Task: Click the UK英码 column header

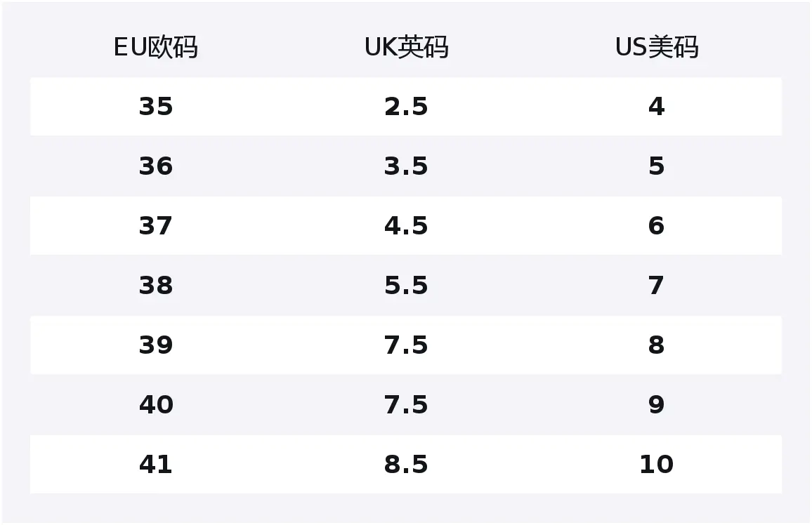Action: coord(406,48)
